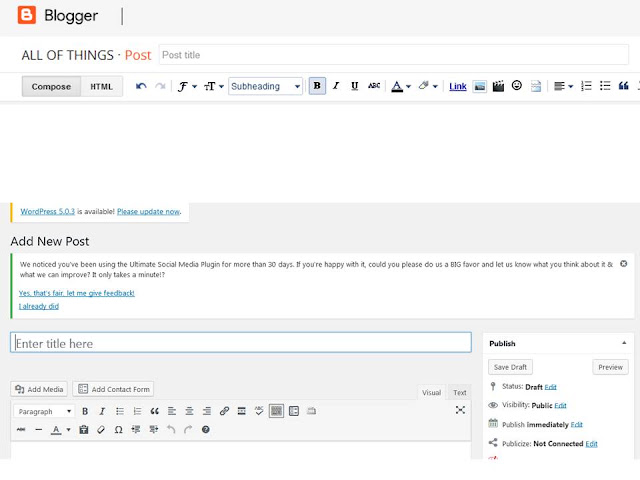Insert video with the clapperboard icon
Screen dimensions: 640x480
[498, 86]
